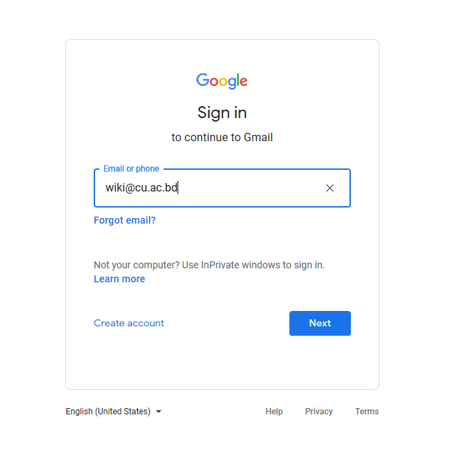The width and height of the screenshot is (476, 457).
Task: Click the Google logo
Action: [x=222, y=81]
